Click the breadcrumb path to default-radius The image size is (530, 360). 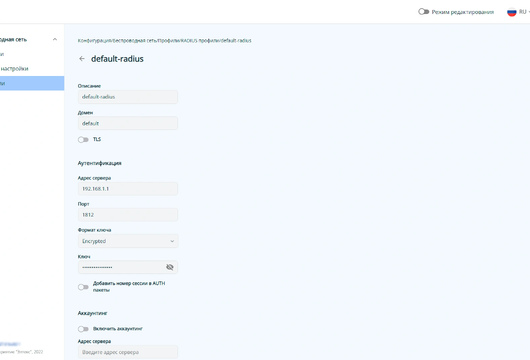coord(165,41)
